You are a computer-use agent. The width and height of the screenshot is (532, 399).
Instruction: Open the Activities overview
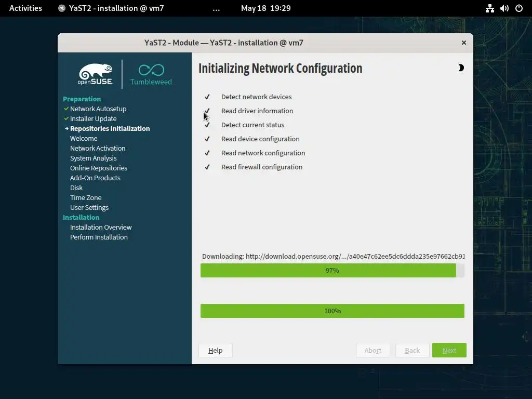pos(25,8)
